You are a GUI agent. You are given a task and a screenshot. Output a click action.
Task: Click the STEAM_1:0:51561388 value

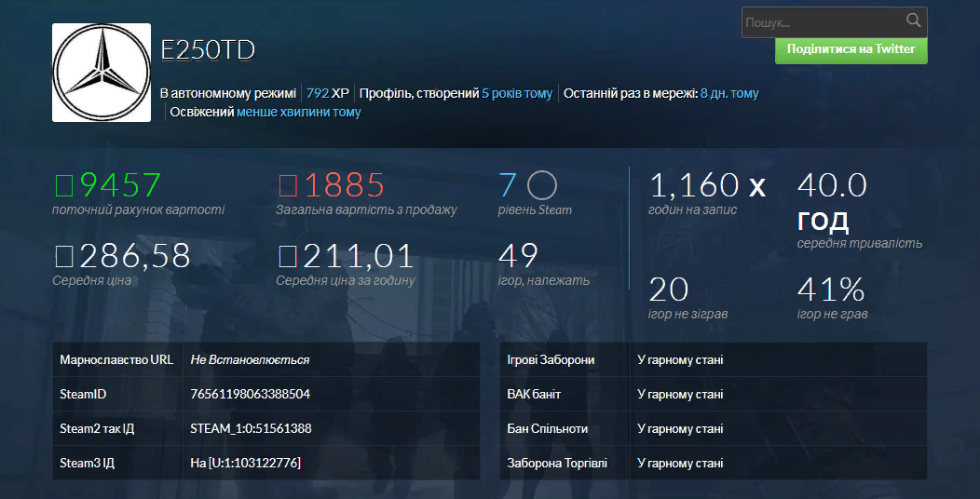252,429
